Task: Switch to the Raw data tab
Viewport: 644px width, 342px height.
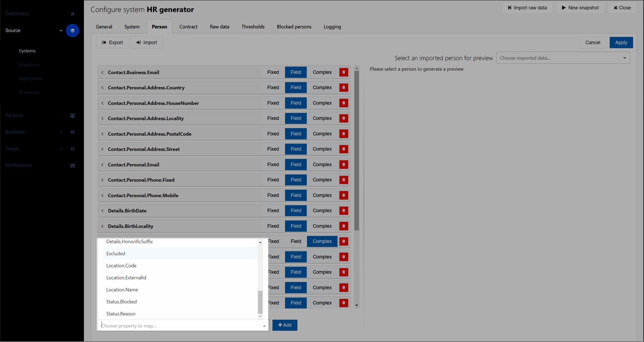Action: coord(220,27)
